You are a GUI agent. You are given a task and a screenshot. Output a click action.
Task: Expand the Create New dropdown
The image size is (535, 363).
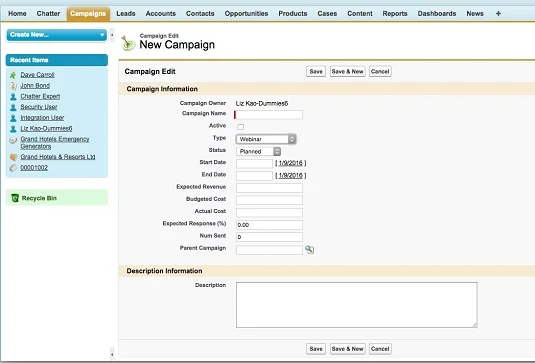coord(57,35)
